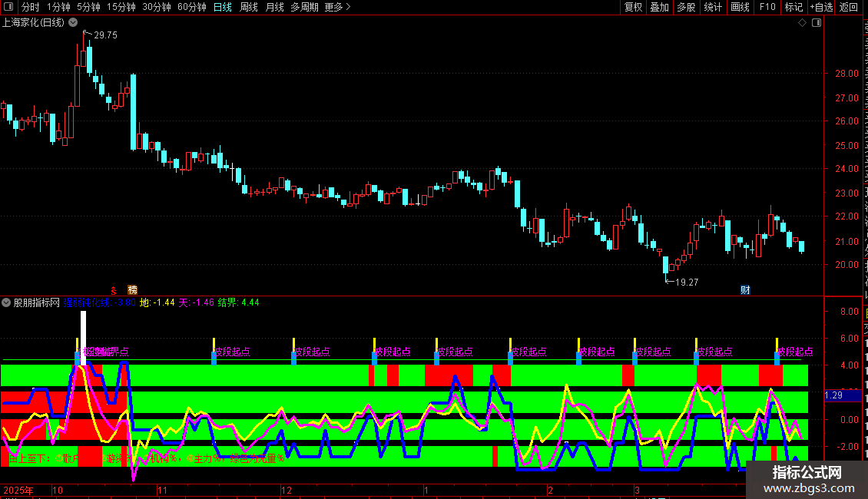The height and width of the screenshot is (499, 868).
Task: Click month 10 on the date axis
Action: (x=57, y=490)
